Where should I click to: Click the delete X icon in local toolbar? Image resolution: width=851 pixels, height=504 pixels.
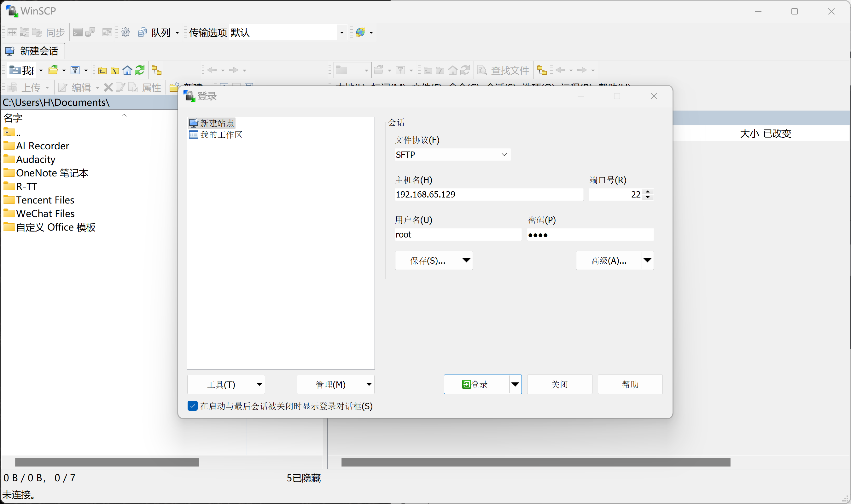[108, 87]
